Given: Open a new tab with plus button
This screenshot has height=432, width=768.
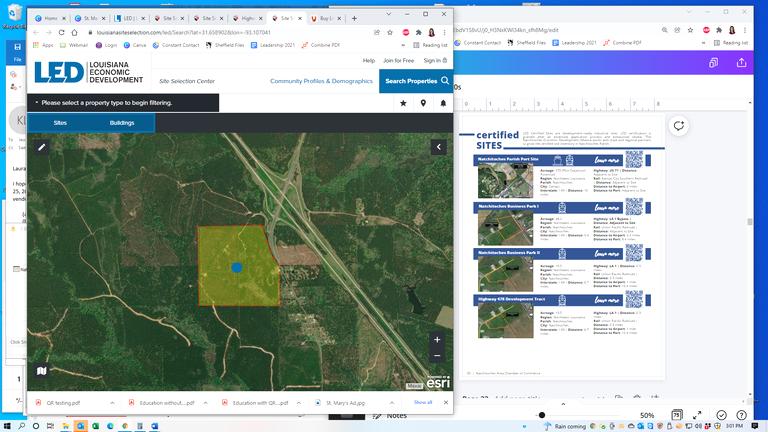Looking at the screenshot, I should pos(354,18).
